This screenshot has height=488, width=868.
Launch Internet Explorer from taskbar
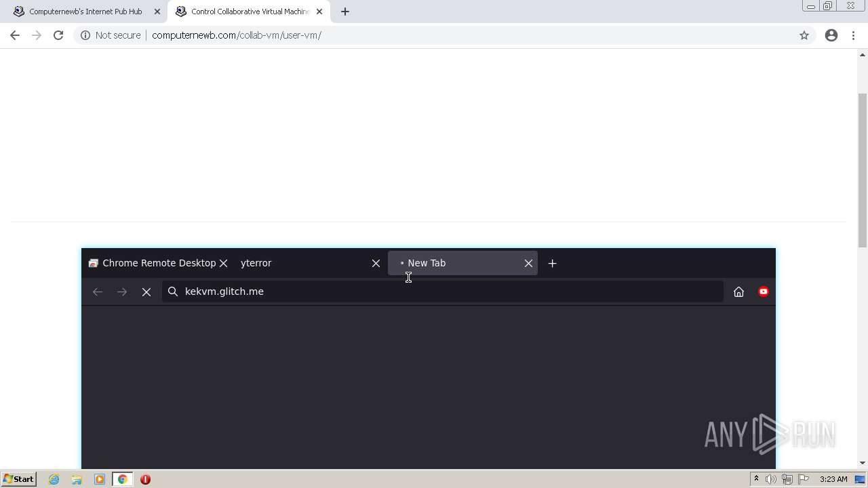(54, 479)
